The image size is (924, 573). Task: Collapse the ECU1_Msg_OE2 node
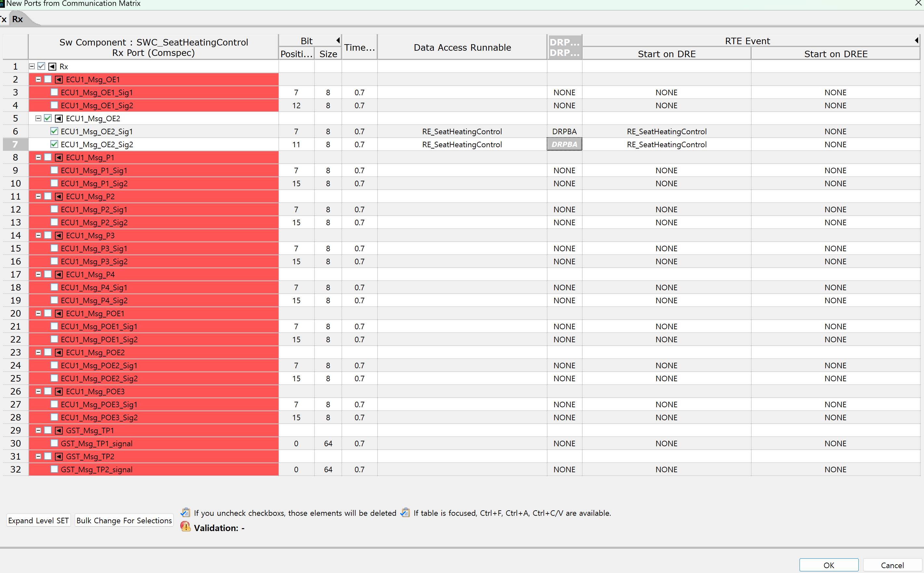[38, 119]
